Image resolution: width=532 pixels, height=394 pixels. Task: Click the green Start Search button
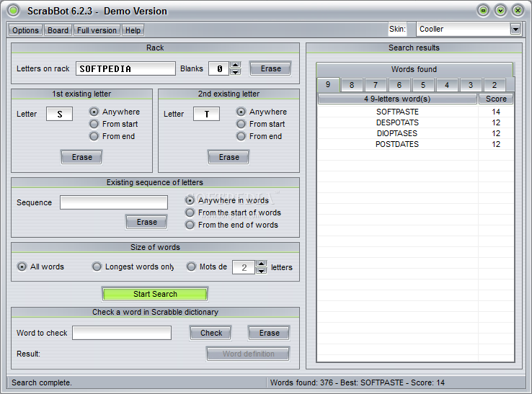coord(155,294)
